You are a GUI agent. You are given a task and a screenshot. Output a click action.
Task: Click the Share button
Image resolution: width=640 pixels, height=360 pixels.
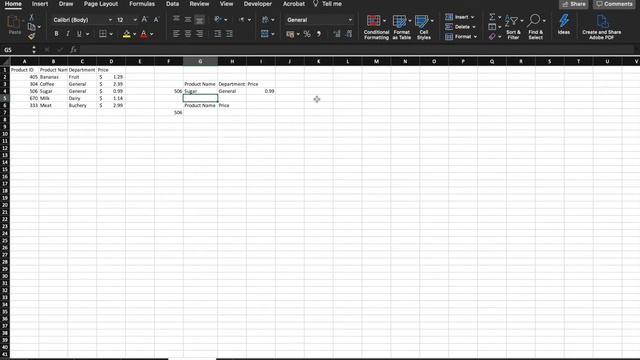[574, 4]
